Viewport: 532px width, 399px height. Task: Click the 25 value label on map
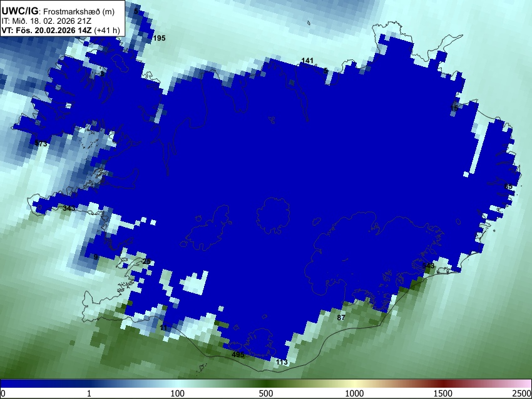pos(146,261)
